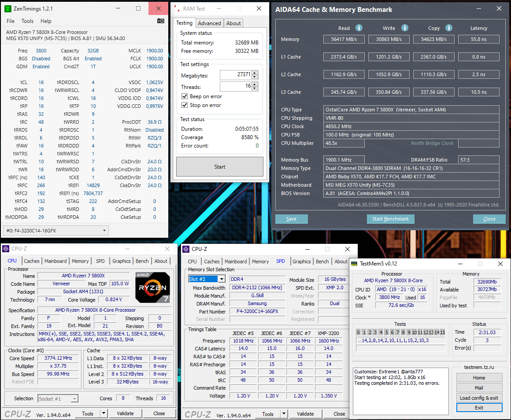The height and width of the screenshot is (420, 511).
Task: Toggle Stop on error checkbox
Action: 185,105
